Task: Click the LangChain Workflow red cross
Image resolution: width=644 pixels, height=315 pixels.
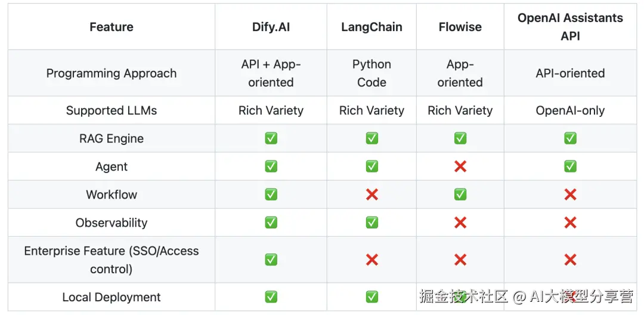Action: point(371,194)
